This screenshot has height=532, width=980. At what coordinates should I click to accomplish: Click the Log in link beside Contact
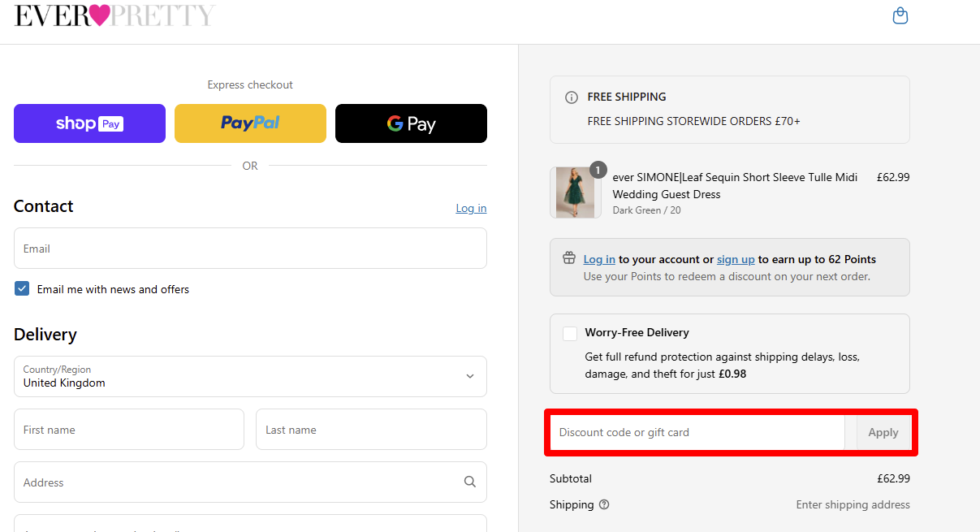pos(471,208)
